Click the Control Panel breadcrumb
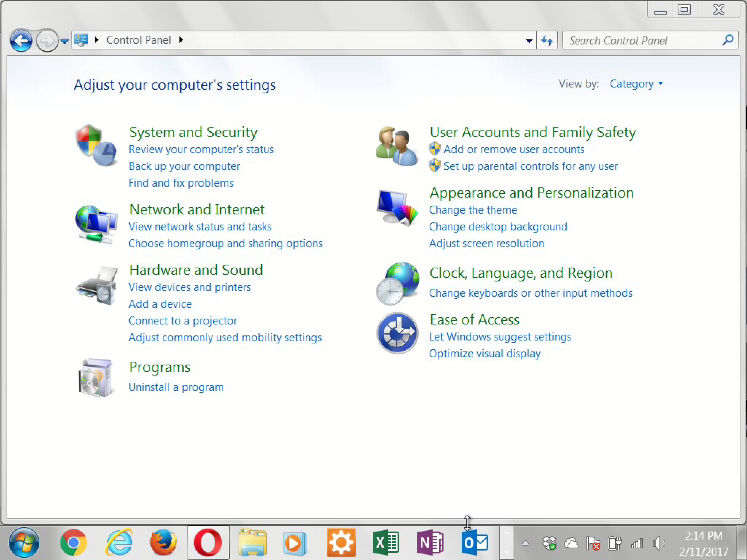Screen dimensions: 747x560 [x=139, y=40]
